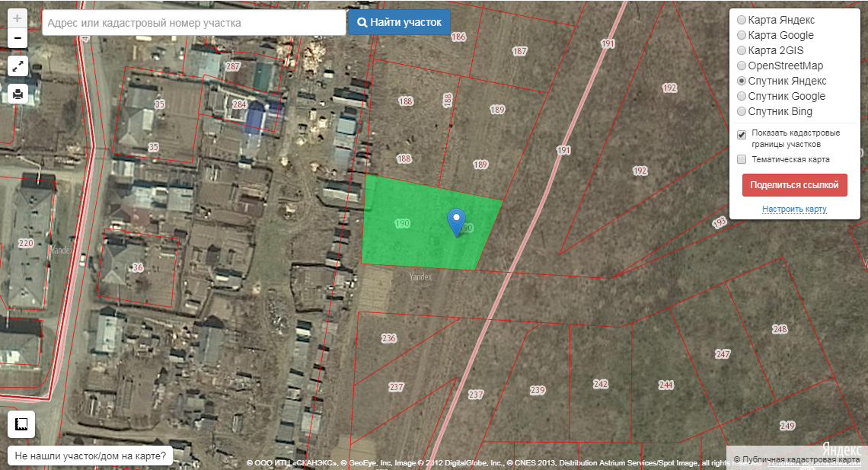Select the Карта Google layer
This screenshot has width=868, height=470.
click(x=742, y=35)
